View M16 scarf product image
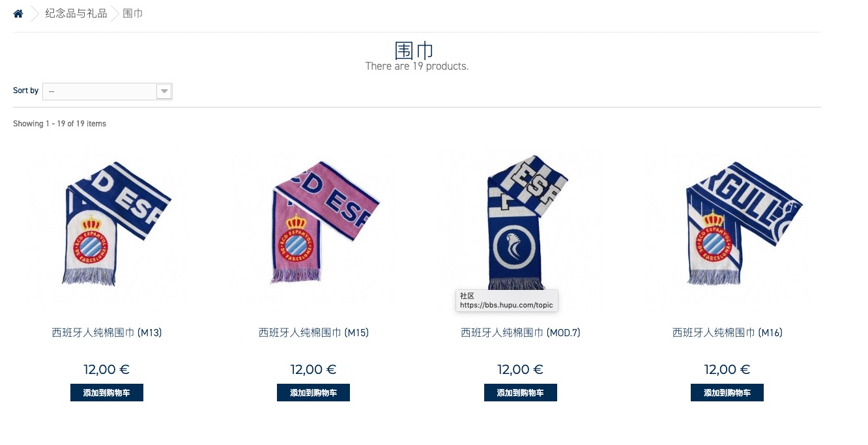 (727, 223)
